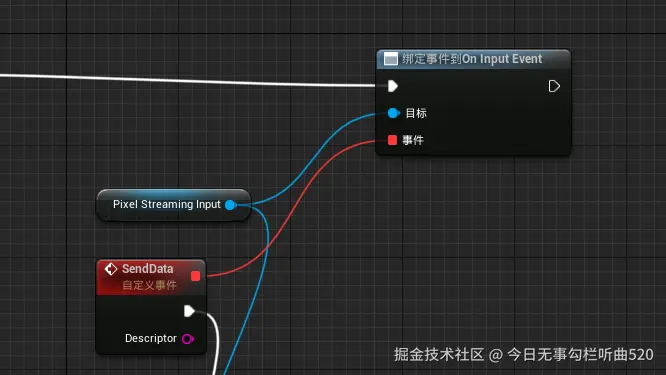The width and height of the screenshot is (666, 375).
Task: Click the SendData execution output pin
Action: point(189,311)
